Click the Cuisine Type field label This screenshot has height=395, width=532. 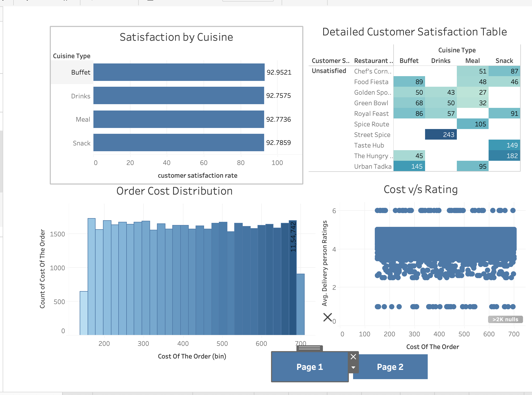(x=71, y=56)
